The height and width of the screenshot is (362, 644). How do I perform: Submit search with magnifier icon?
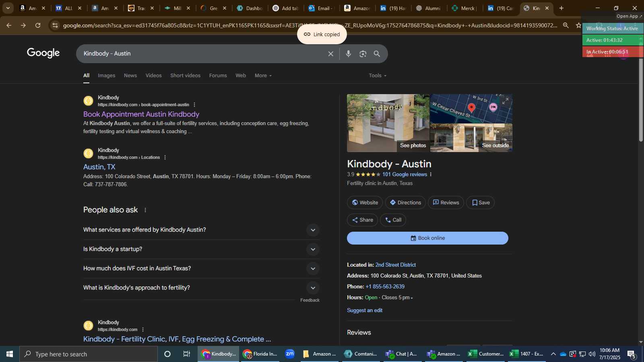point(377,54)
